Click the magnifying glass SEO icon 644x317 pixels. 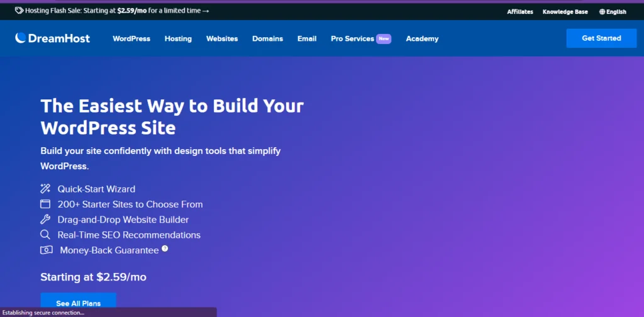click(x=45, y=235)
